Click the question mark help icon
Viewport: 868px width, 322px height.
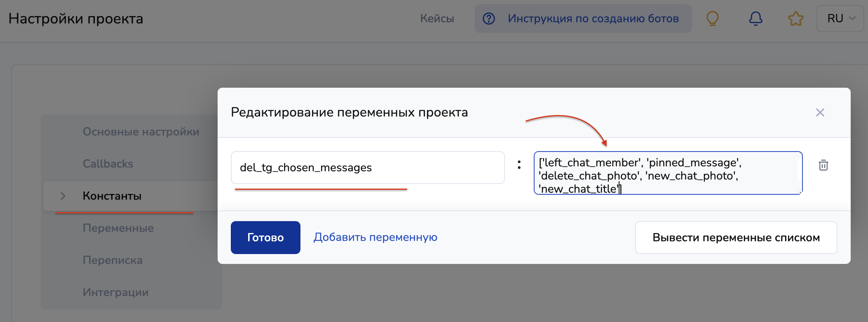click(x=489, y=19)
